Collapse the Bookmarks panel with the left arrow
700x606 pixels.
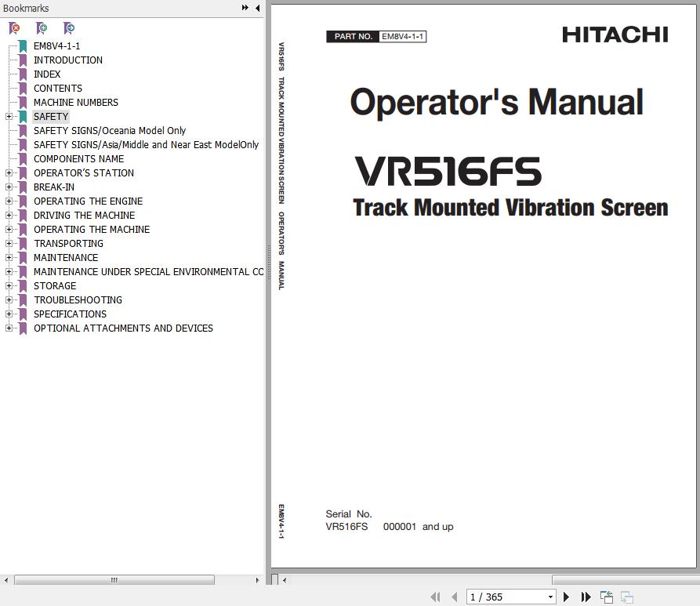[258, 8]
